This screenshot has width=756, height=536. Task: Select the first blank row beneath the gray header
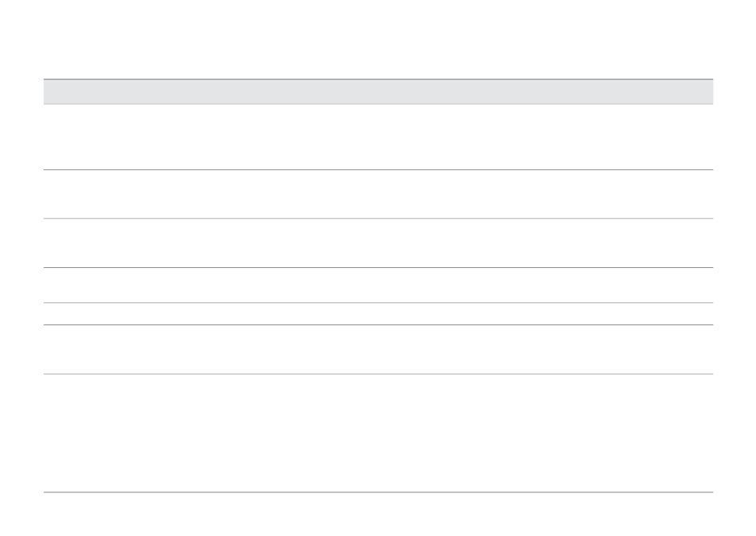coord(378,137)
